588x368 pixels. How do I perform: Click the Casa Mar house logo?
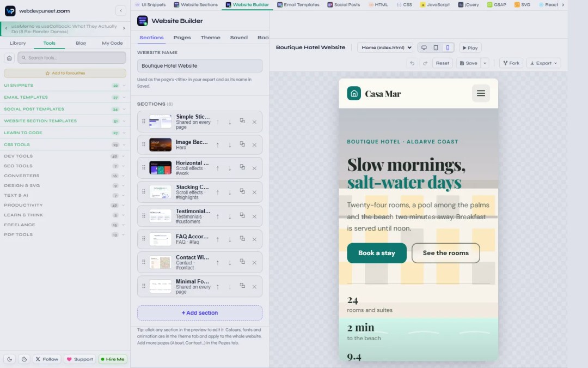354,94
